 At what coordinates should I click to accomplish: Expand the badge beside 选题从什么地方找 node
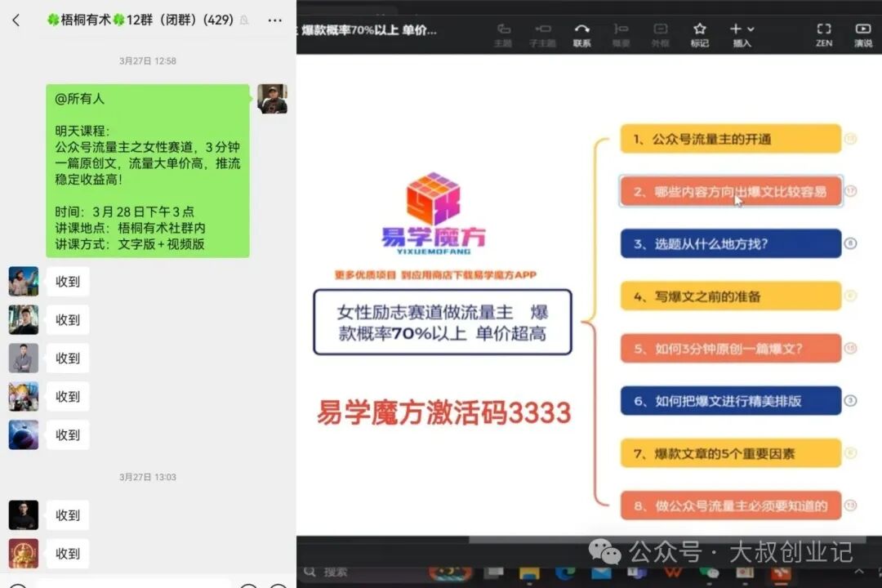pyautogui.click(x=850, y=243)
